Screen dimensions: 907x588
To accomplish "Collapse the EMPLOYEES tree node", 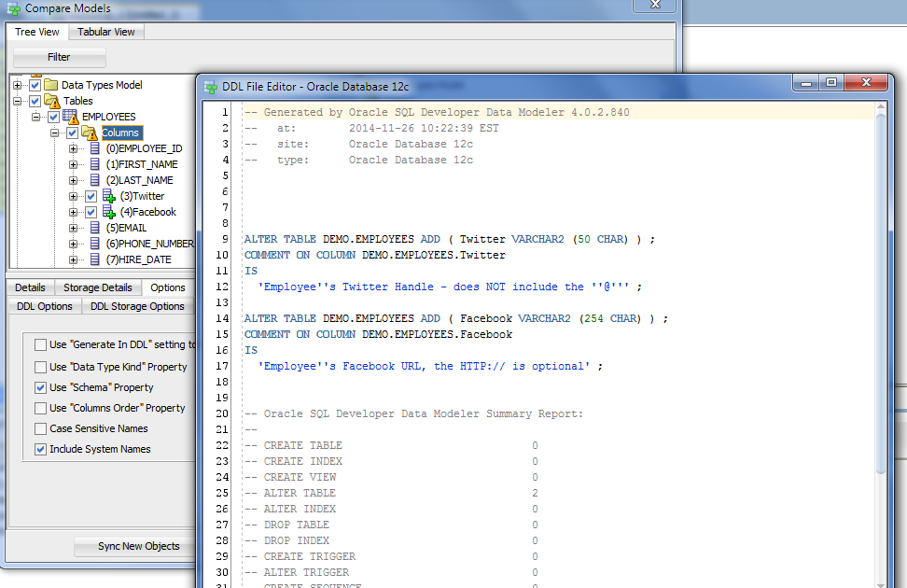I will coord(35,117).
